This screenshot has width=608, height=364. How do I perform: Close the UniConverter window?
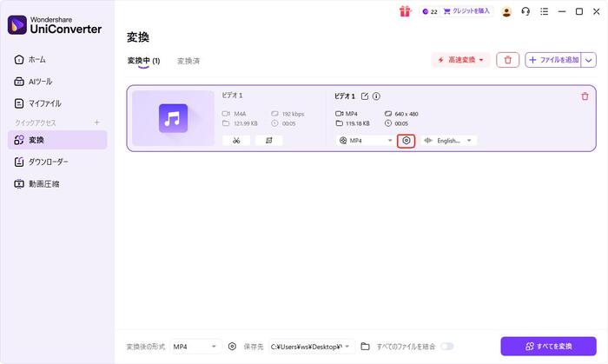(x=597, y=11)
